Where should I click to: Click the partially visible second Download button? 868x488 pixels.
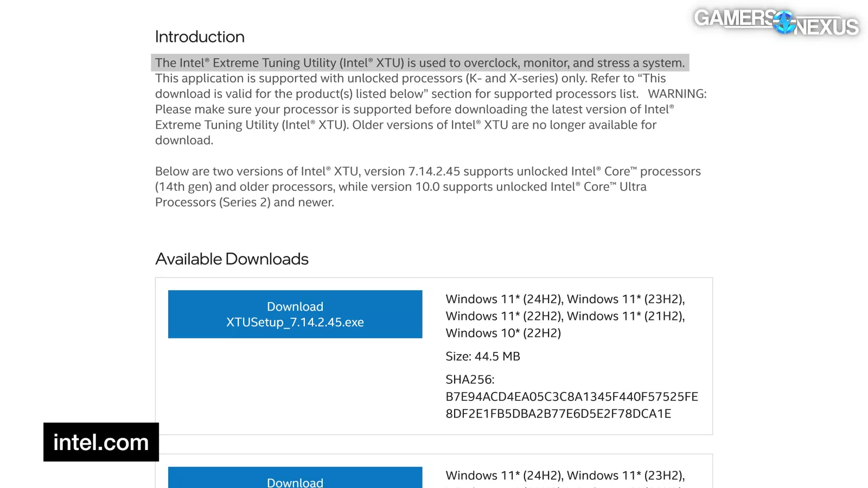point(295,478)
